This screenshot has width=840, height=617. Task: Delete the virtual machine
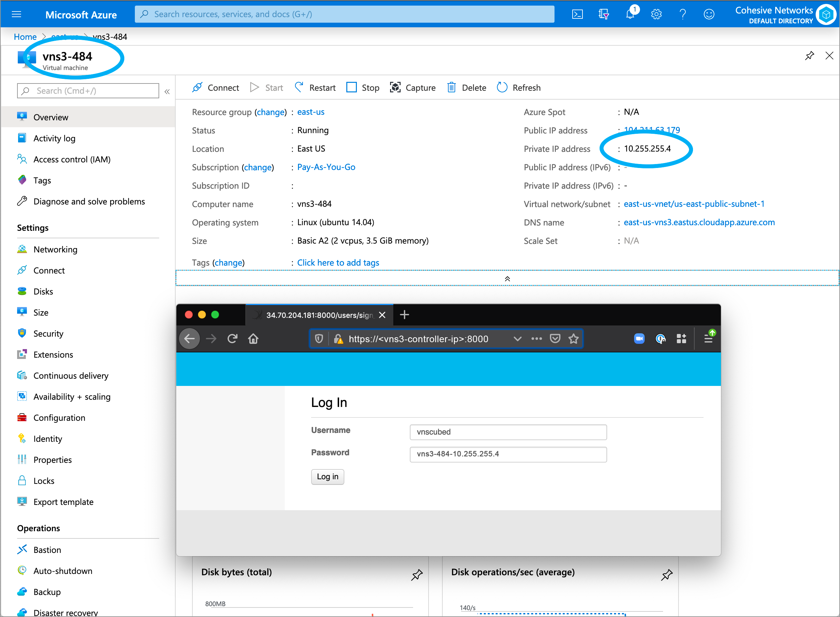pos(466,87)
